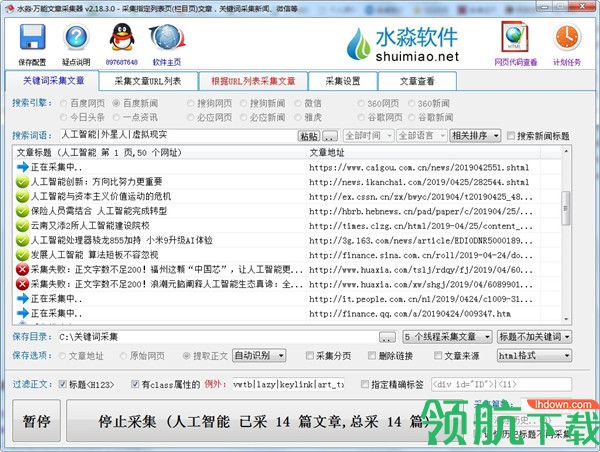Open the scheduled tasks clock icon
This screenshot has height=452, width=600.
pos(567,38)
